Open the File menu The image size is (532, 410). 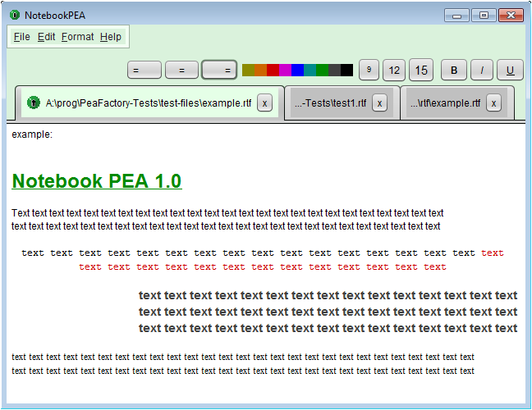pyautogui.click(x=22, y=37)
